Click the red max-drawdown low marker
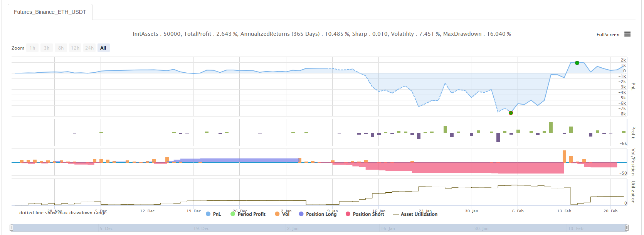 pyautogui.click(x=511, y=113)
